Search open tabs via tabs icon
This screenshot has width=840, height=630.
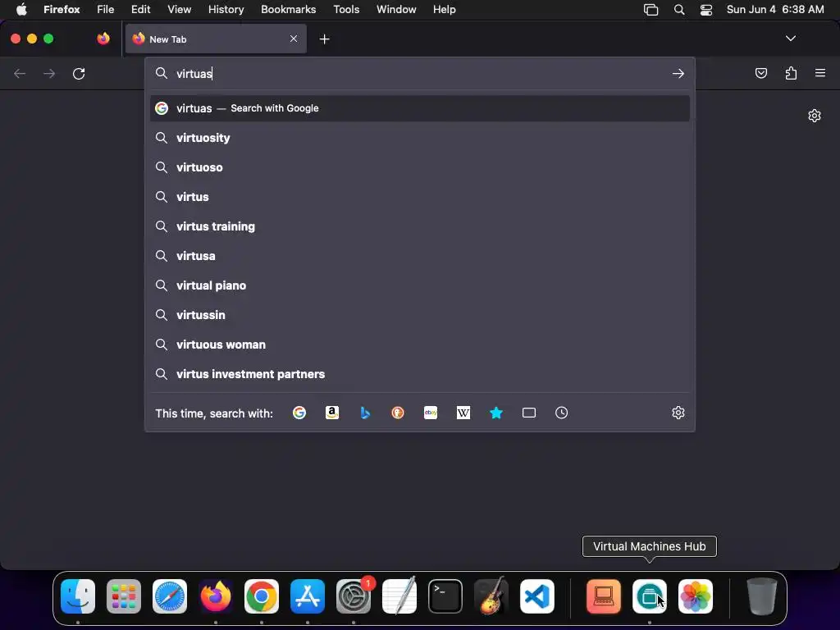[x=529, y=413]
